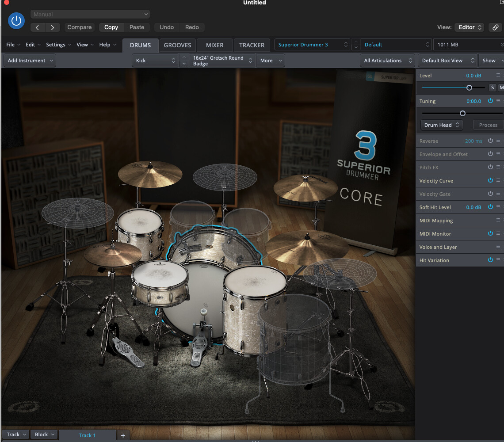Add a new track with plus button
Screen dimensions: 504x442
coord(123,435)
